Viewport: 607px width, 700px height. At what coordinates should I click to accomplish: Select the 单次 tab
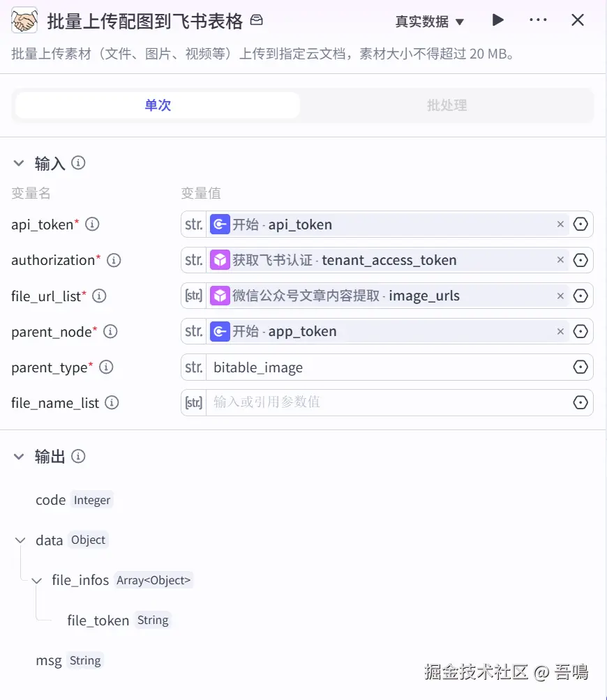point(158,105)
